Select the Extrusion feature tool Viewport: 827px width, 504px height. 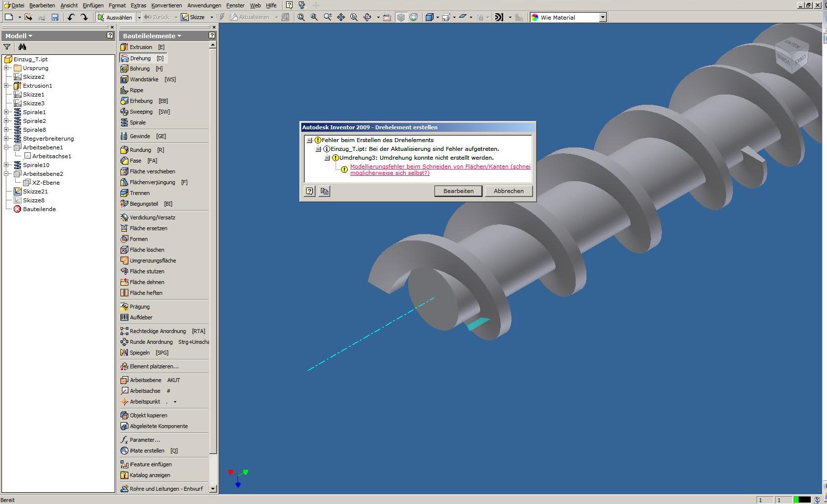(141, 47)
